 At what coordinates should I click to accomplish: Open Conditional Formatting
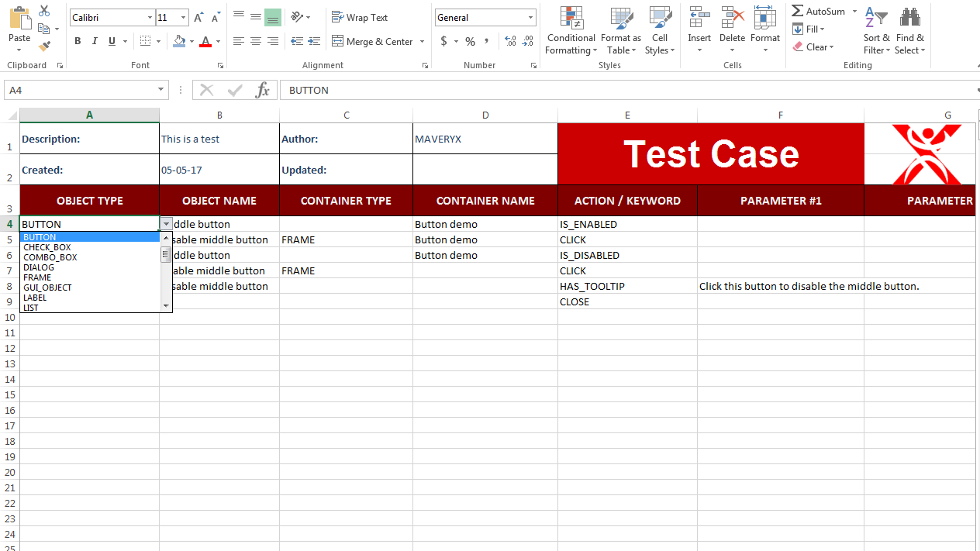(571, 31)
